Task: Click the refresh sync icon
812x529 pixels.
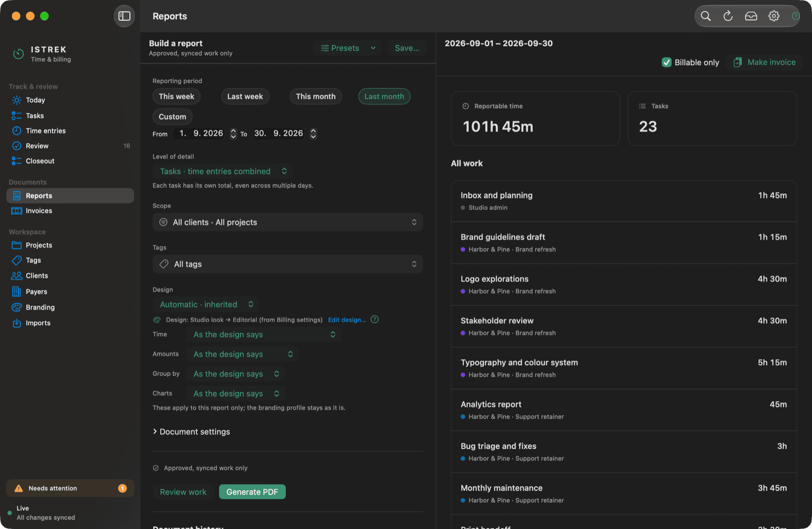Action: tap(728, 16)
